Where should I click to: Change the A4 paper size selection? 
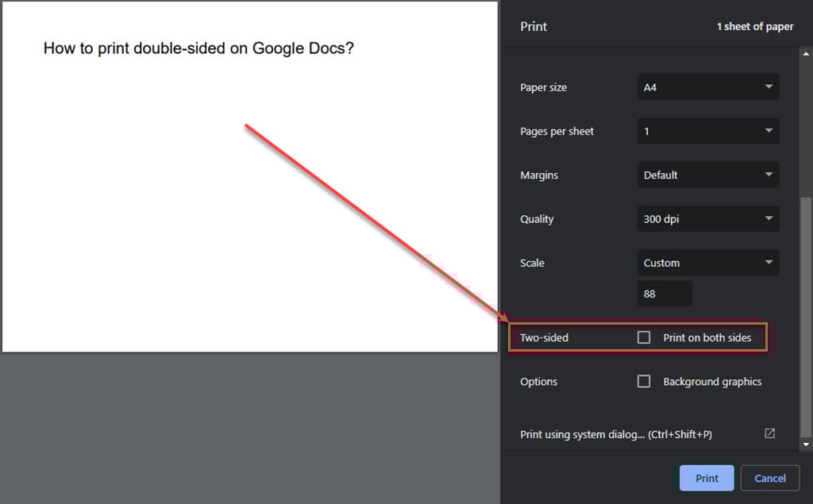(x=707, y=87)
